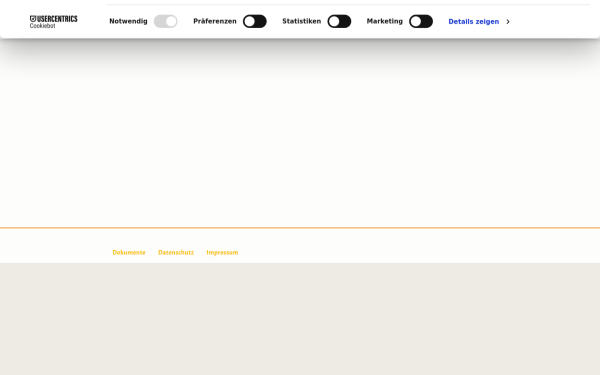
Task: Click the Notwendig label text
Action: click(x=128, y=21)
